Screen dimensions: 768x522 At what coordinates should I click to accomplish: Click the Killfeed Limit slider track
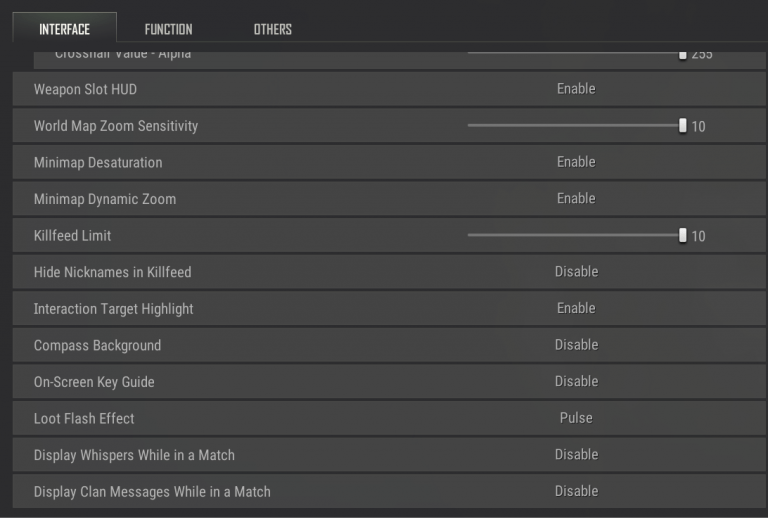[572, 236]
